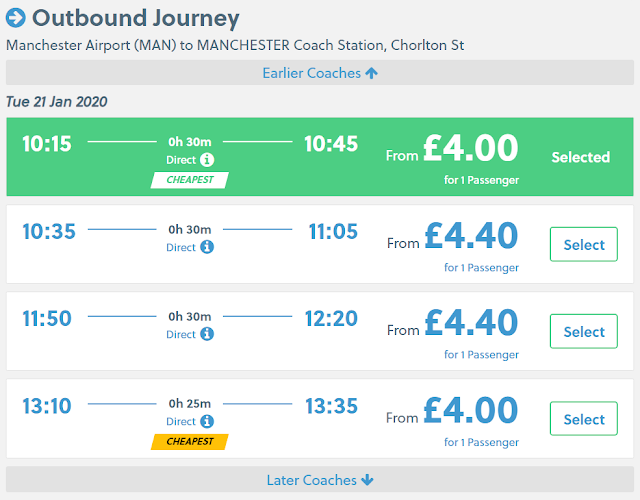Click the £4.00 price of 13:10 coach
The width and height of the screenshot is (640, 500).
coord(471,410)
